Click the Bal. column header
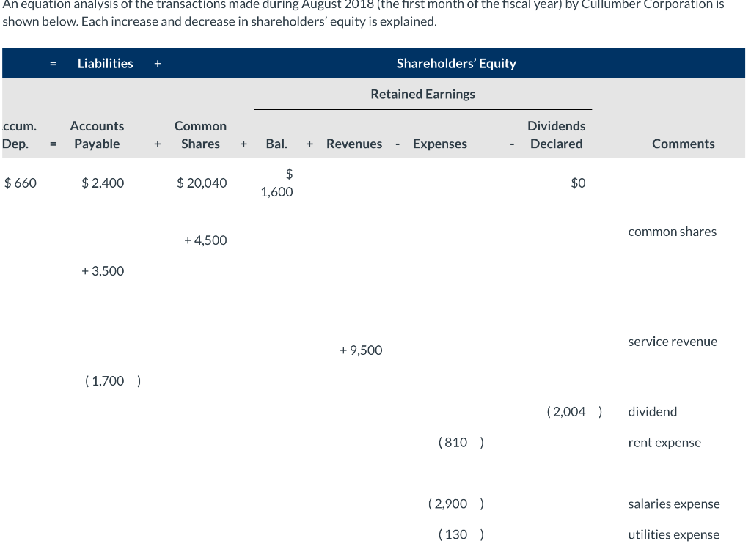Image resolution: width=751 pixels, height=560 pixels. pyautogui.click(x=276, y=144)
